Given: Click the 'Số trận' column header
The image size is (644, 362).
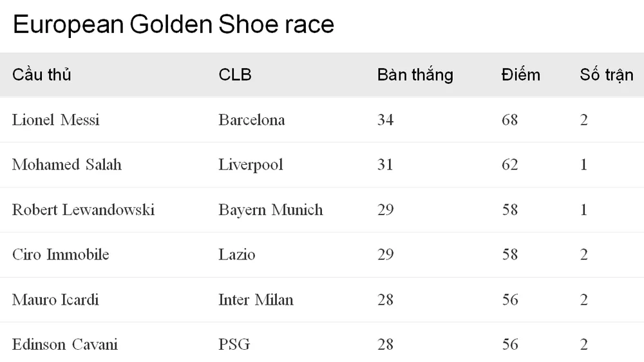Looking at the screenshot, I should (606, 75).
